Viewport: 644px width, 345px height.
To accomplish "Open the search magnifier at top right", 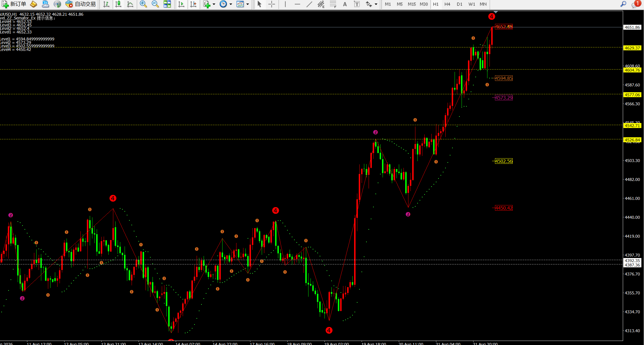I will point(623,4).
